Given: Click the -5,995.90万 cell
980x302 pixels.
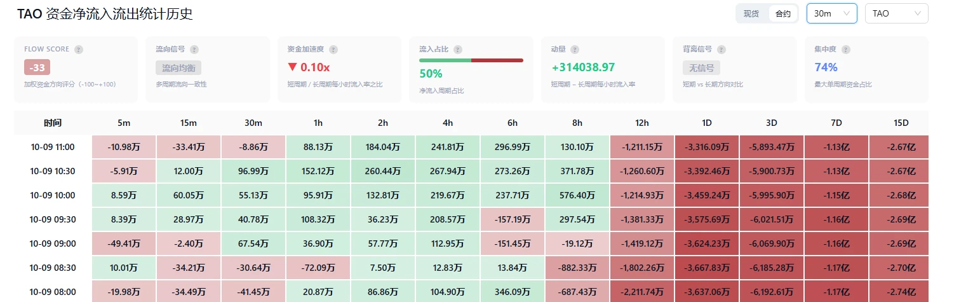Looking at the screenshot, I should click(x=772, y=195).
